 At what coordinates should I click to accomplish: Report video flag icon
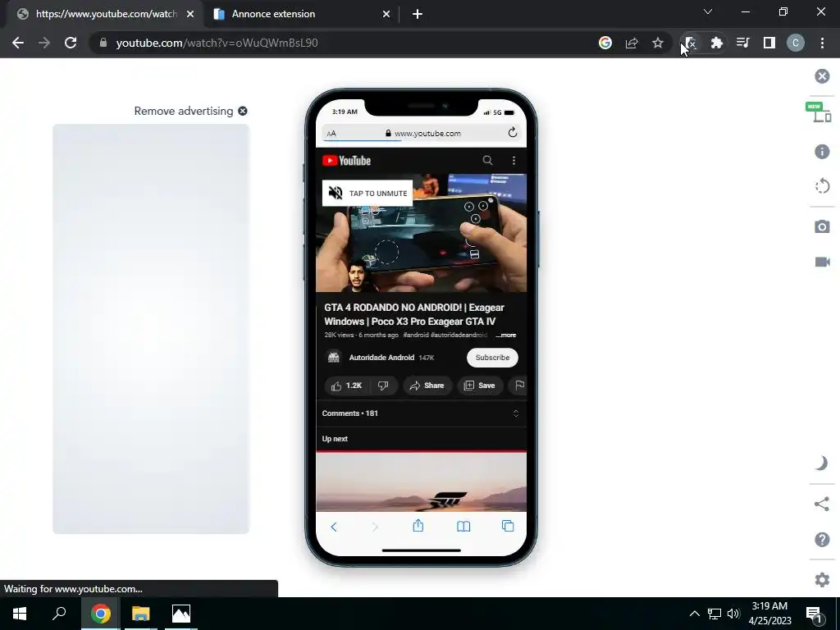click(518, 386)
